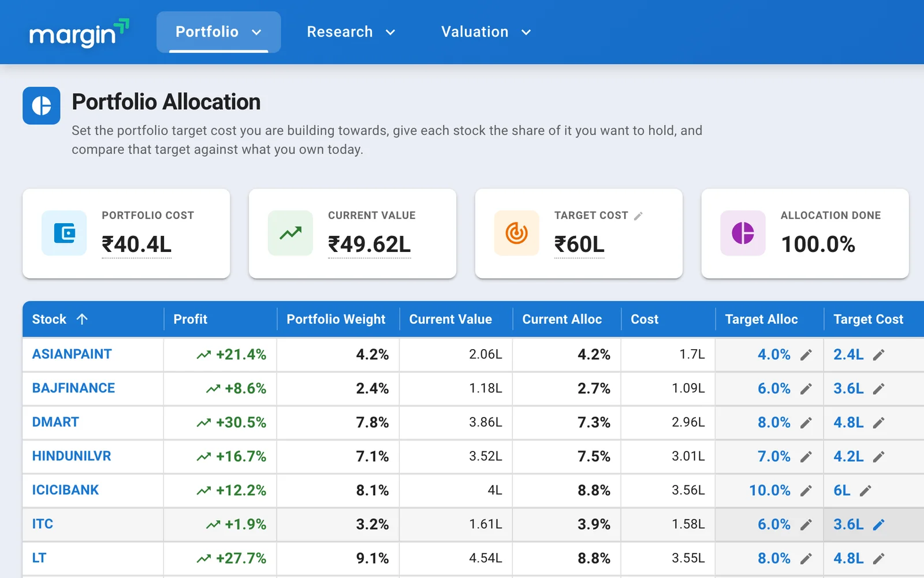Image resolution: width=924 pixels, height=578 pixels.
Task: Open the HINDUNILVR stock link
Action: [72, 456]
